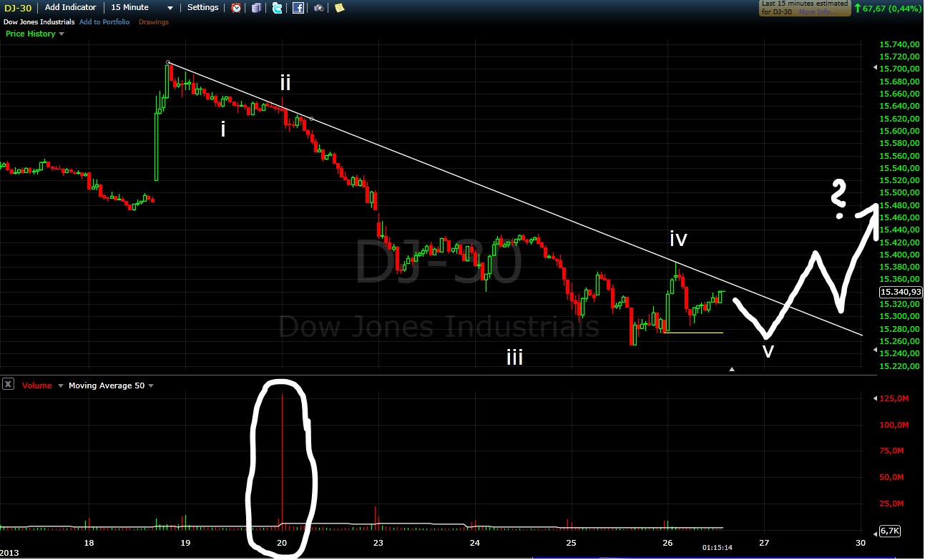Click the 01:15:14 countdown timer
Image resolution: width=925 pixels, height=560 pixels.
(717, 547)
